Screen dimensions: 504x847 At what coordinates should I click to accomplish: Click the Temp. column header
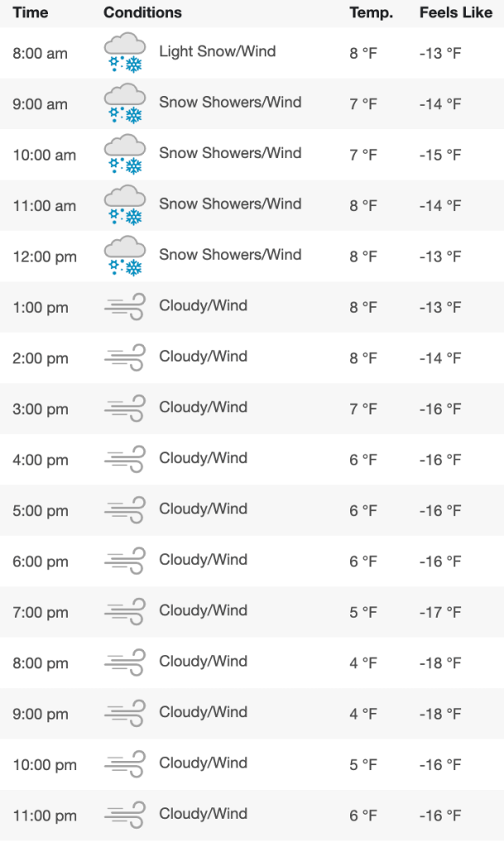click(x=371, y=12)
